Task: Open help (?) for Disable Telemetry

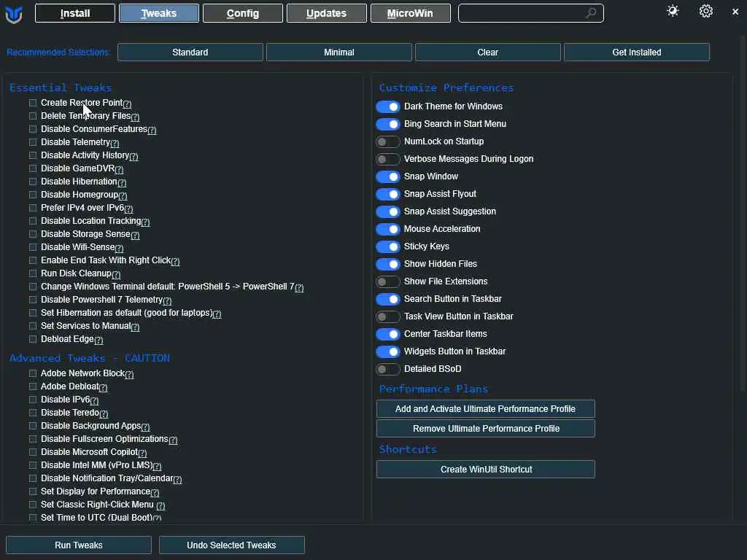Action: tap(115, 143)
